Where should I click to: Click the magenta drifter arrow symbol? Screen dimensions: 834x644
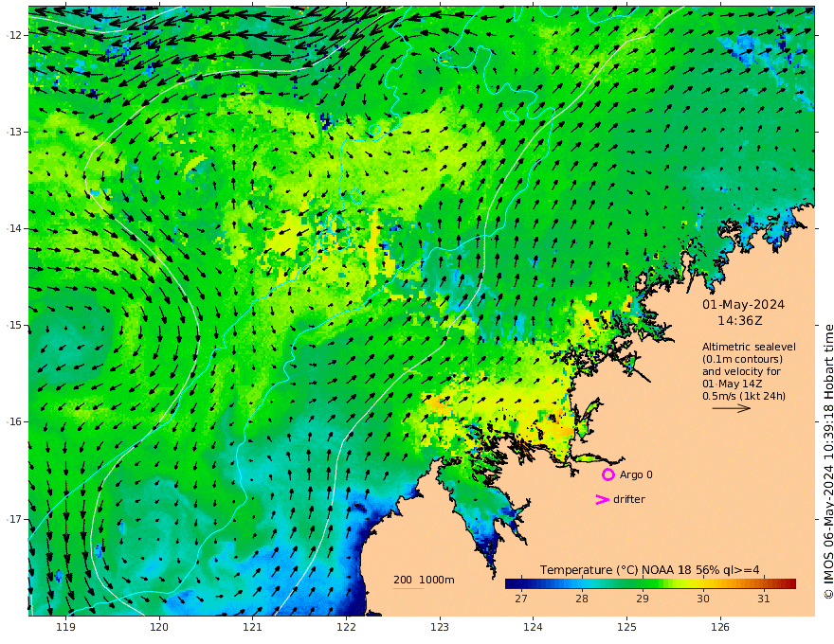pyautogui.click(x=602, y=499)
